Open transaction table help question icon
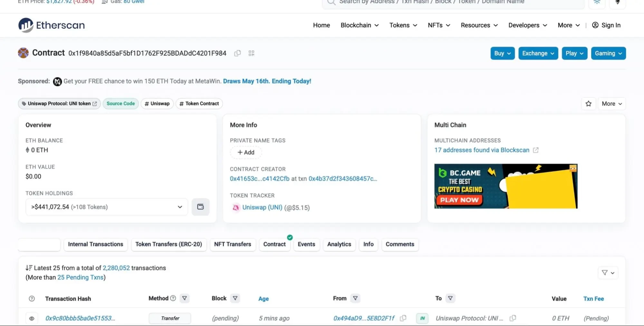The width and height of the screenshot is (644, 326). click(32, 299)
